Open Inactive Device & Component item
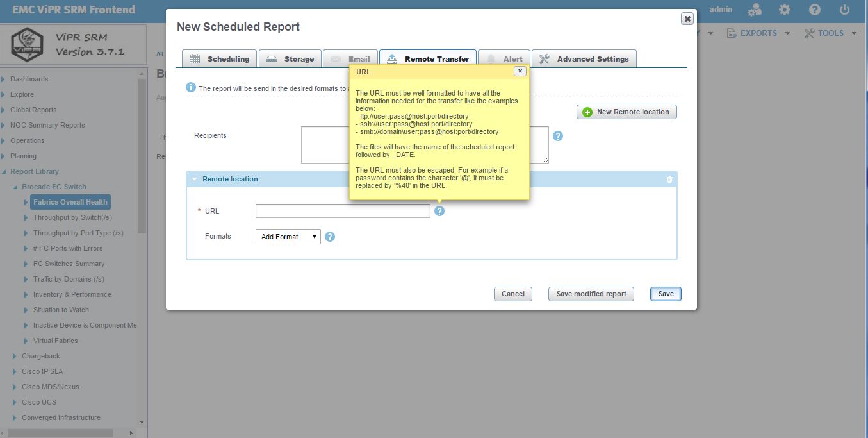868x438 pixels. pyautogui.click(x=85, y=325)
